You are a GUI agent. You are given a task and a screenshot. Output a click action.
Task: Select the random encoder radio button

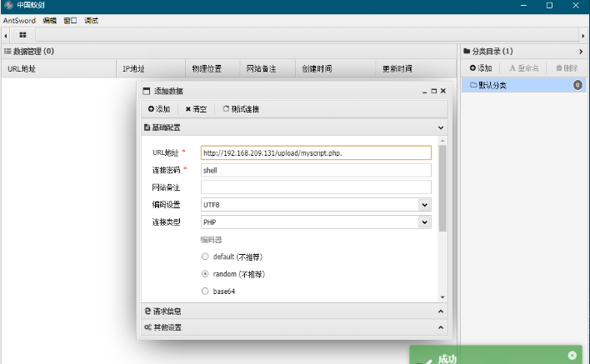coord(205,274)
